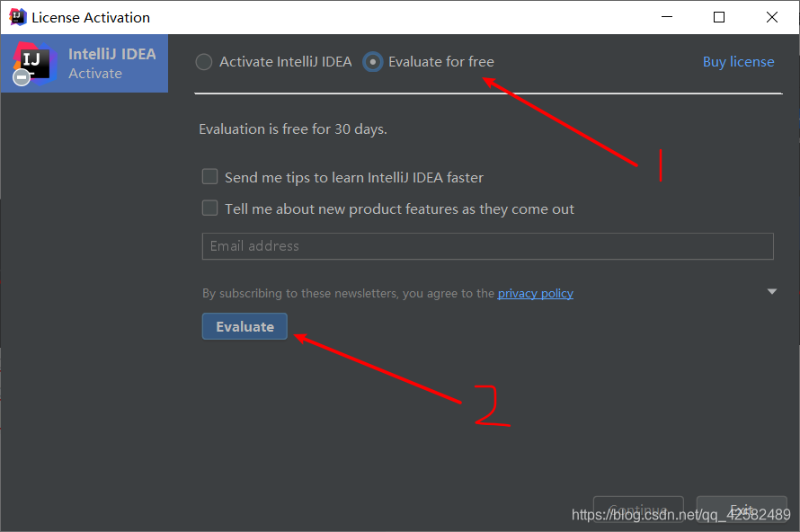Click the 'Evaluation is free for 30 days.' text
Image resolution: width=800 pixels, height=532 pixels.
tap(293, 129)
